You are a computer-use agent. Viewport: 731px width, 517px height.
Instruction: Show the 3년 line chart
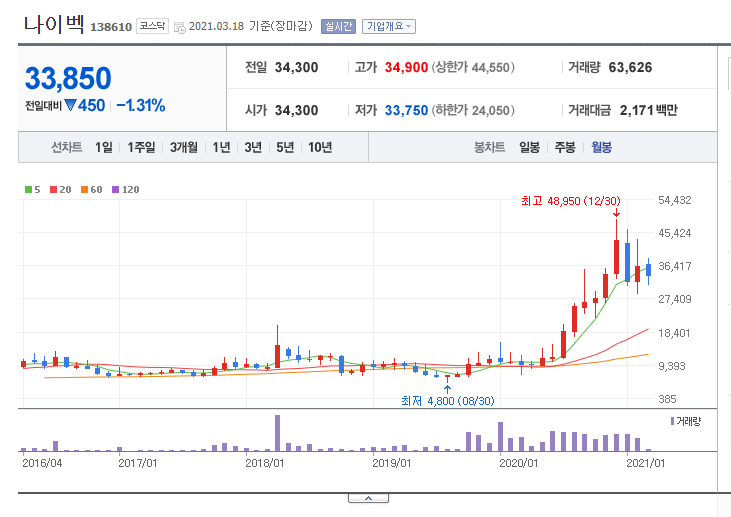click(253, 147)
